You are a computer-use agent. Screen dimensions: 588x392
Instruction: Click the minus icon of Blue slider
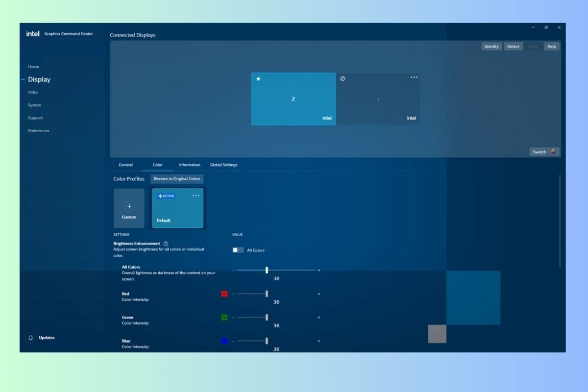tap(233, 341)
